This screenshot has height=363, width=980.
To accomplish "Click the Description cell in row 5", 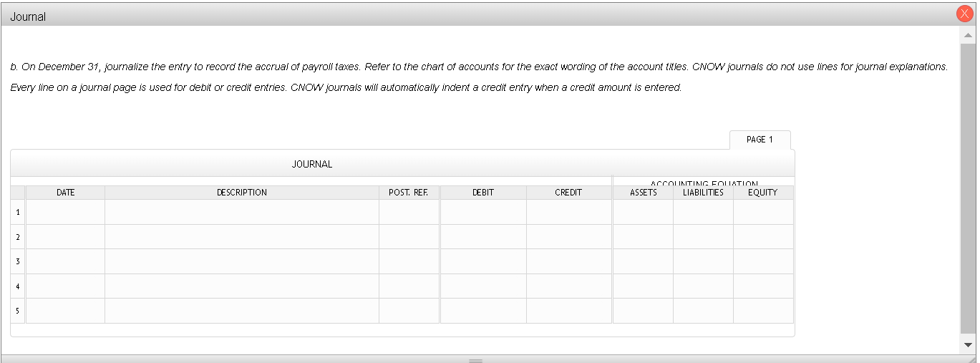I will (242, 311).
